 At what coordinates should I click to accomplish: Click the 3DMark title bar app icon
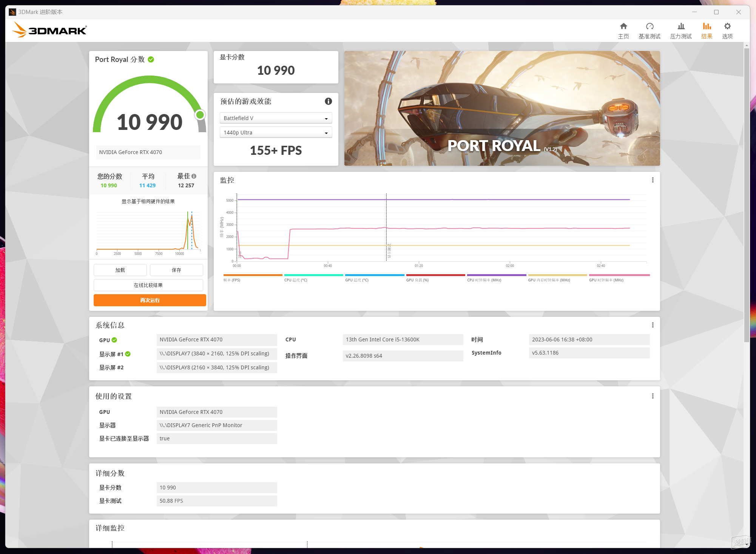pyautogui.click(x=12, y=12)
